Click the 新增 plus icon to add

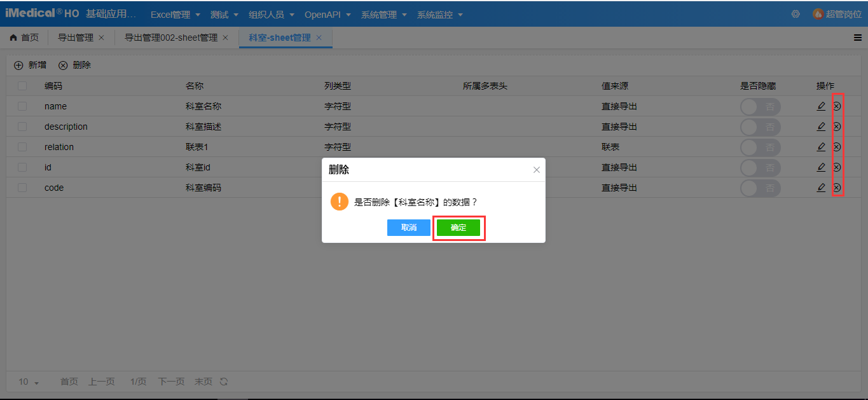[17, 64]
